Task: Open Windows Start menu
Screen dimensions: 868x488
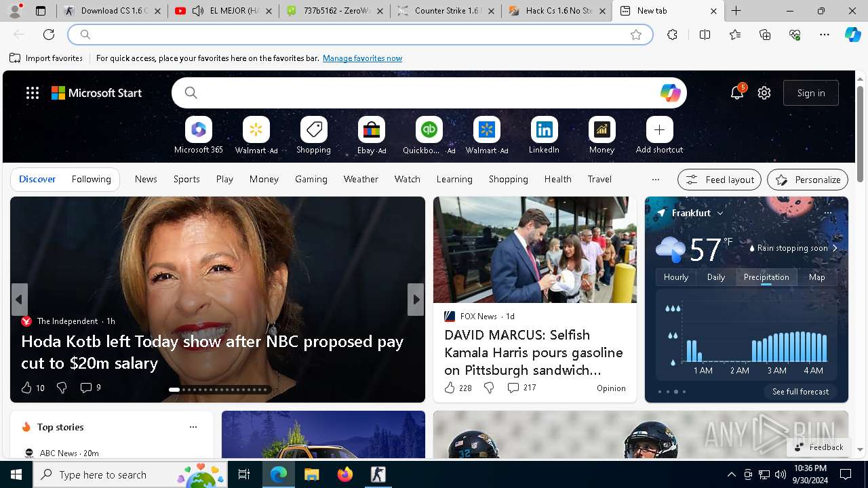Action: 16,474
